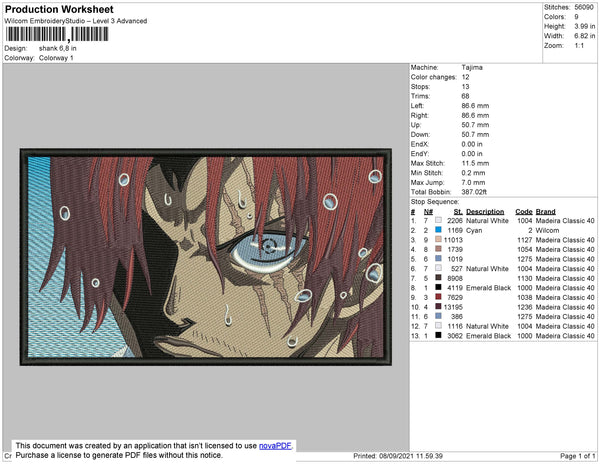Click the Description column header

pyautogui.click(x=485, y=212)
